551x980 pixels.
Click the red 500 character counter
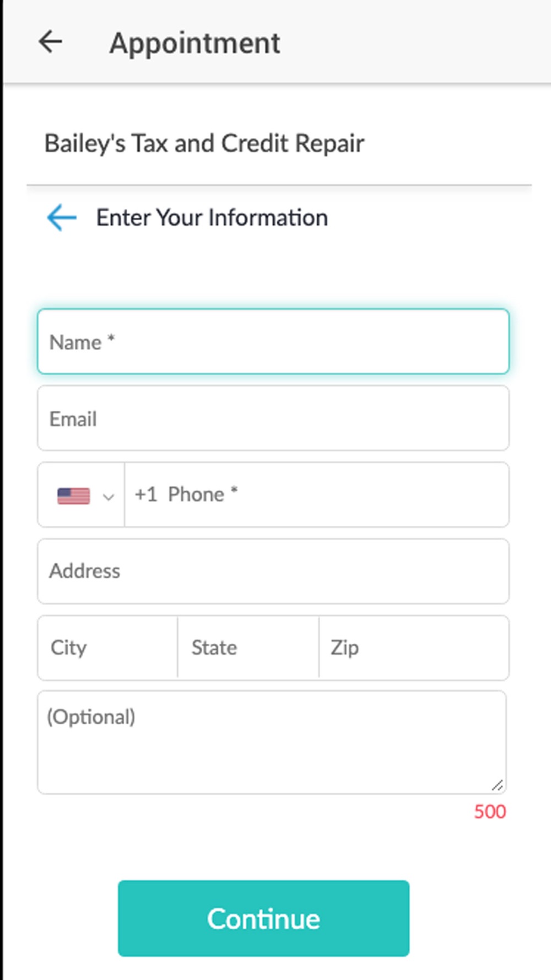click(x=490, y=811)
